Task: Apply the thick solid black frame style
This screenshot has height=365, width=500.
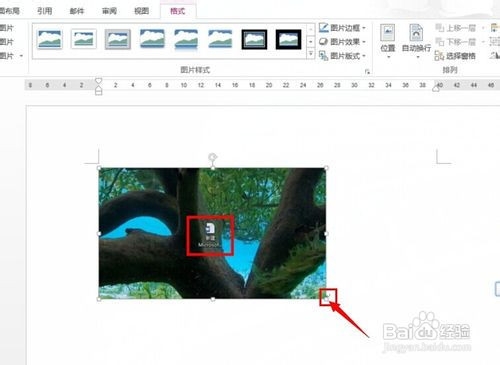Action: (x=288, y=39)
